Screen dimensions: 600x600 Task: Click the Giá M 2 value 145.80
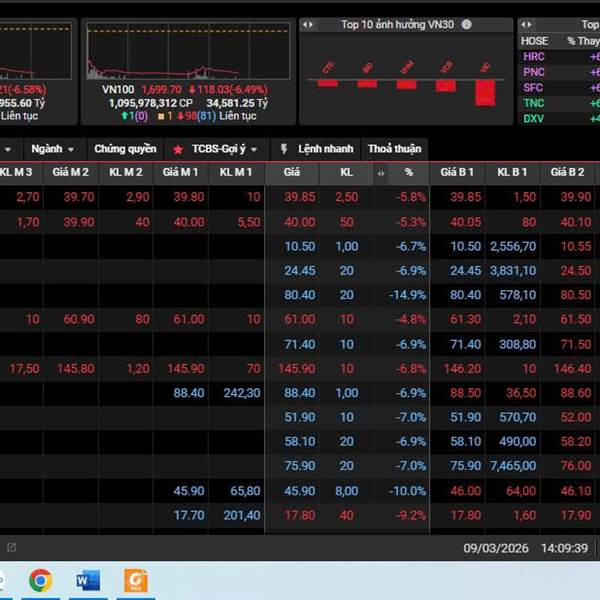(x=75, y=369)
